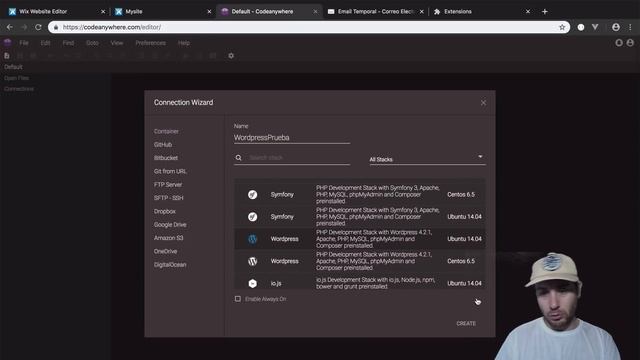Open the Edit menu
Image resolution: width=640 pixels, height=360 pixels.
pyautogui.click(x=45, y=43)
